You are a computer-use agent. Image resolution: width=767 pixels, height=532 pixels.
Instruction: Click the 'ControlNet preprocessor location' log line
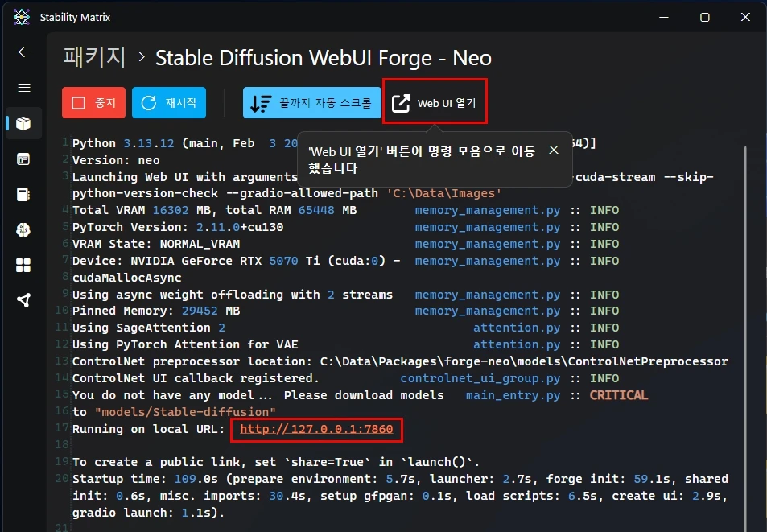(x=400, y=361)
